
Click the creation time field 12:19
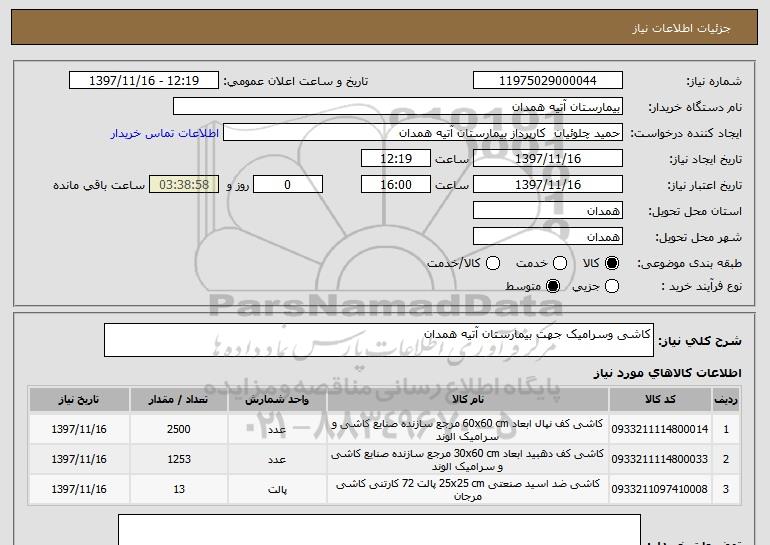[x=396, y=159]
